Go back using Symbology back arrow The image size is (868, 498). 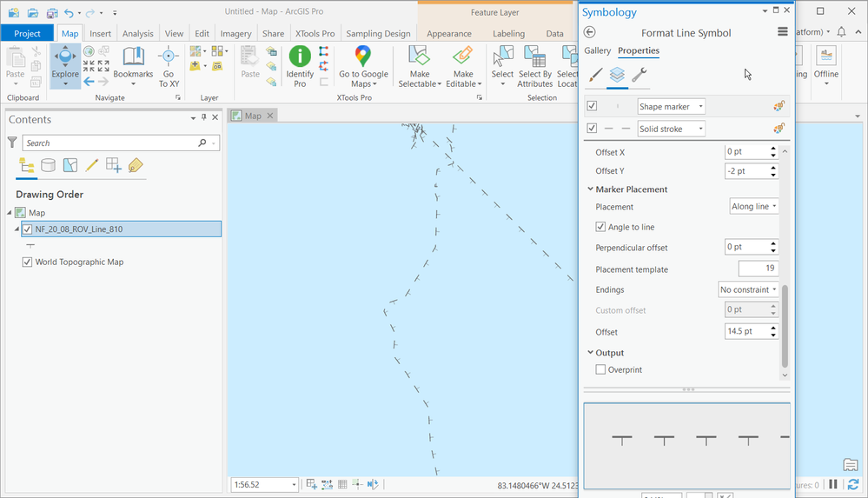(x=590, y=33)
